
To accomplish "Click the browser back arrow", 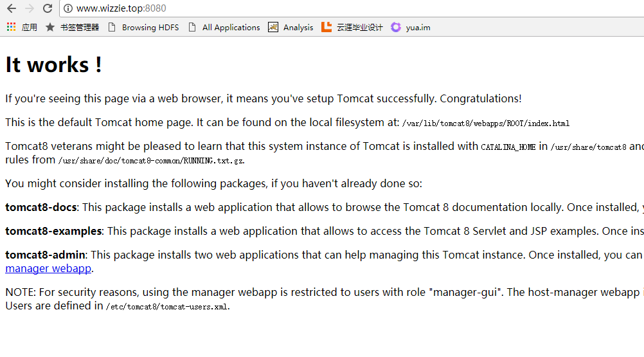I will tap(11, 8).
